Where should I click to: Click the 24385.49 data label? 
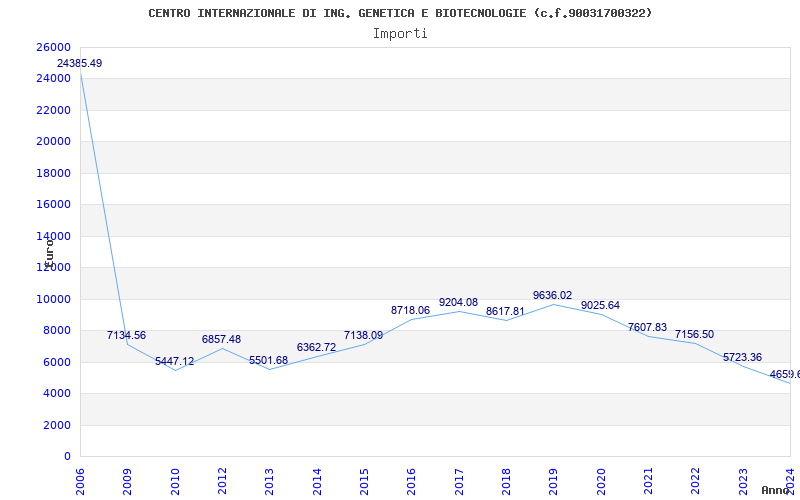(79, 64)
